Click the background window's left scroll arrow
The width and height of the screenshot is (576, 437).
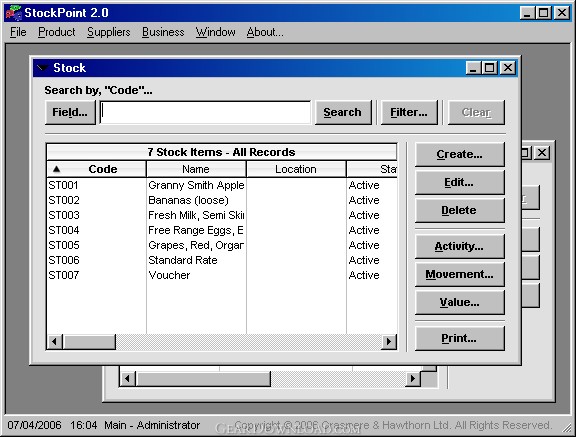click(x=127, y=379)
